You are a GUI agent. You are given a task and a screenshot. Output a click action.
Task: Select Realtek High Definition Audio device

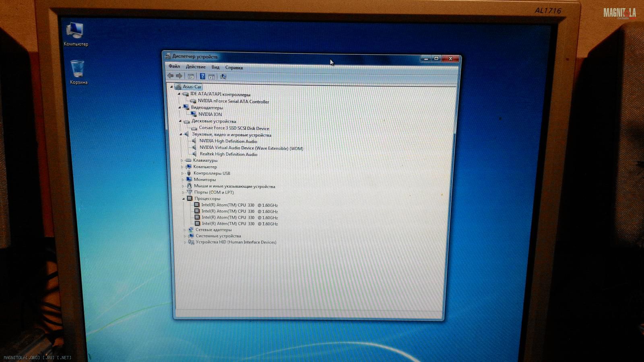pyautogui.click(x=228, y=154)
